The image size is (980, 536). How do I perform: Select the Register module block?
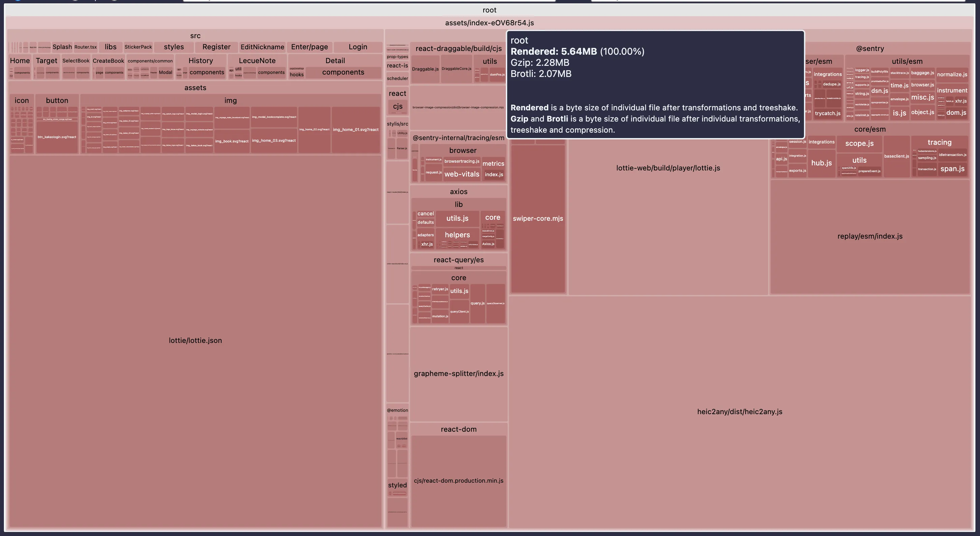coord(217,47)
